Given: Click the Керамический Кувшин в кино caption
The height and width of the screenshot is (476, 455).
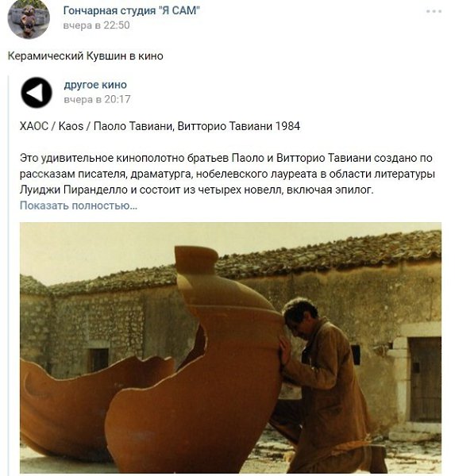Looking at the screenshot, I should tap(86, 56).
